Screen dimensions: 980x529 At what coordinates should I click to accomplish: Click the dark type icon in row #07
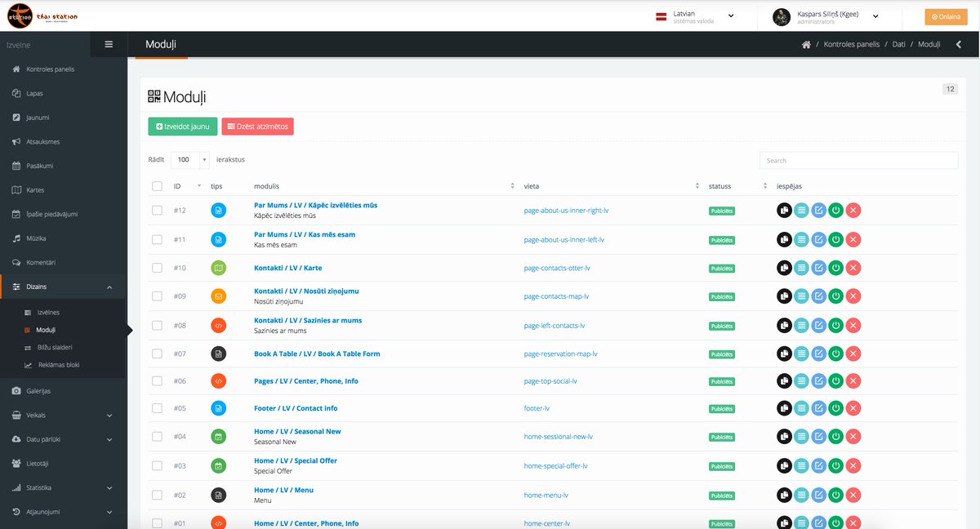(x=218, y=354)
